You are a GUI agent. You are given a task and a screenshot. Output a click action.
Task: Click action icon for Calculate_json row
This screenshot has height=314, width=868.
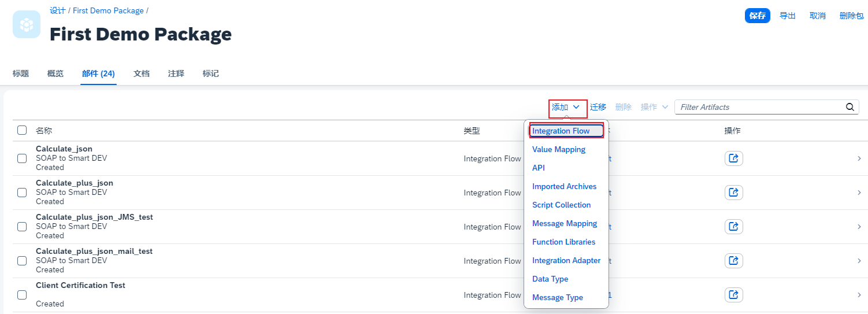coord(734,158)
